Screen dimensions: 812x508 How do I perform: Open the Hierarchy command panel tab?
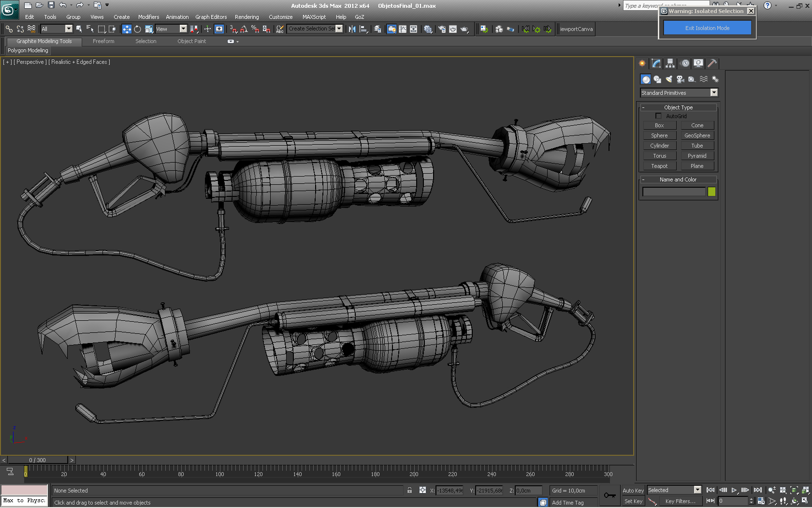point(670,63)
